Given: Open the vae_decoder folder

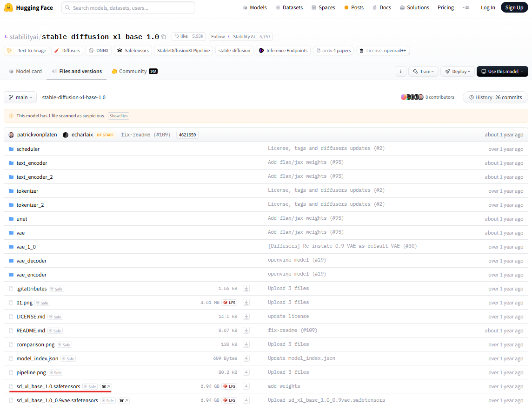Looking at the screenshot, I should [31, 261].
